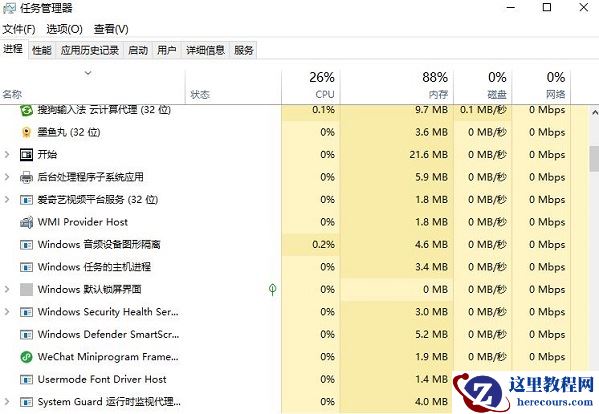Viewport: 599px width, 414px height.
Task: Expand the System Guard 运行时监视代理 row
Action: click(x=7, y=402)
